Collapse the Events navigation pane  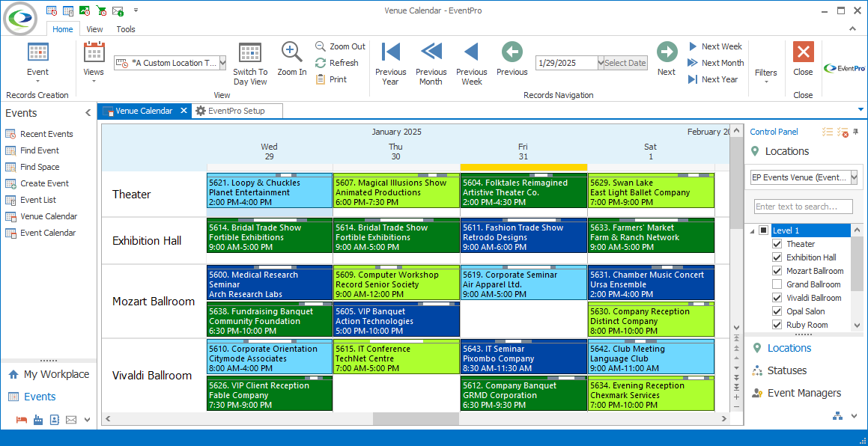click(88, 113)
